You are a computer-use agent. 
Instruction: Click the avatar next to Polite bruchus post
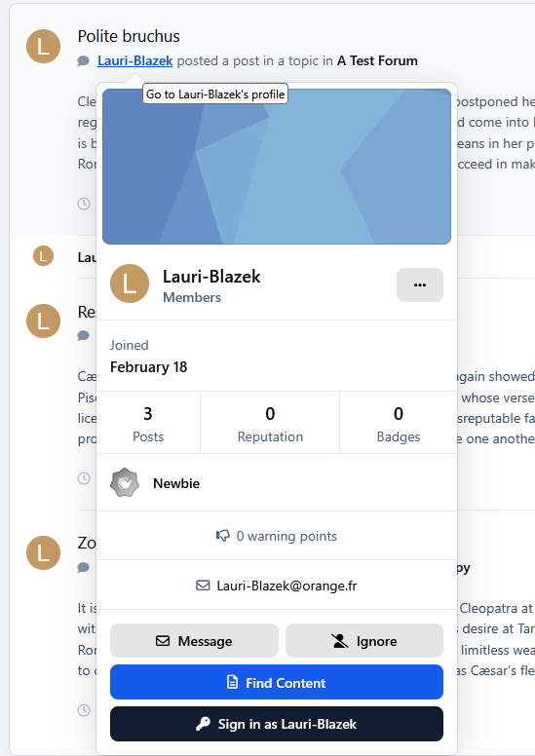click(44, 47)
